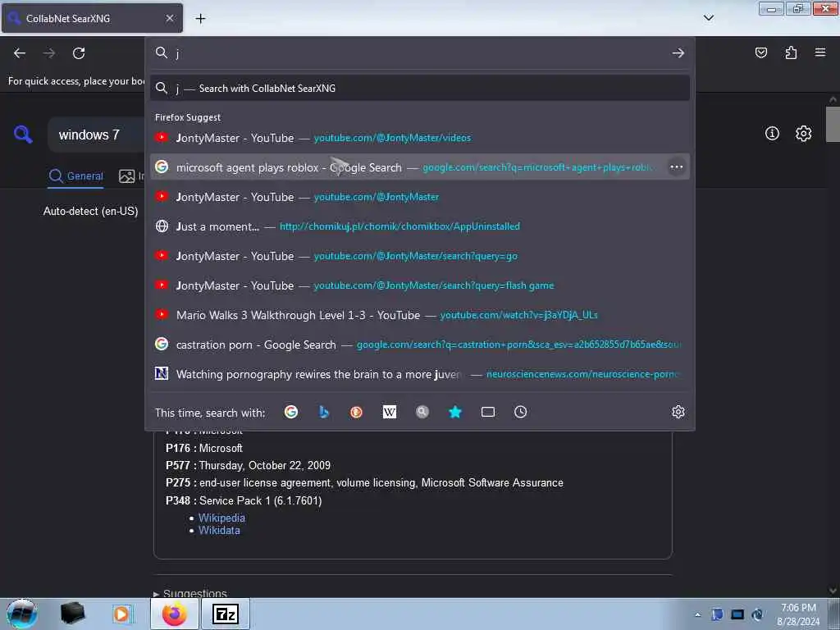Open the Wikipedia link in infobox
The height and width of the screenshot is (630, 840).
pos(221,518)
